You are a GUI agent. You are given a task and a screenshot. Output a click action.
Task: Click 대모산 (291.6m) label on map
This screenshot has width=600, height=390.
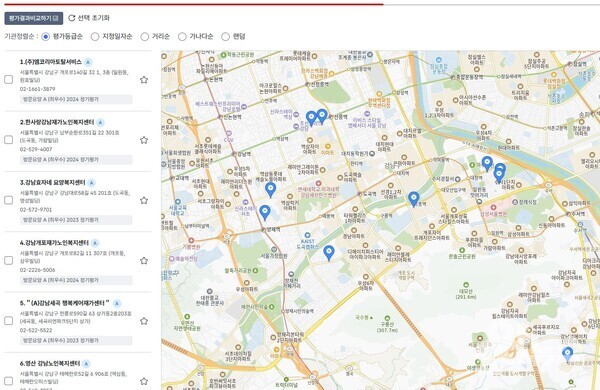[x=466, y=294]
